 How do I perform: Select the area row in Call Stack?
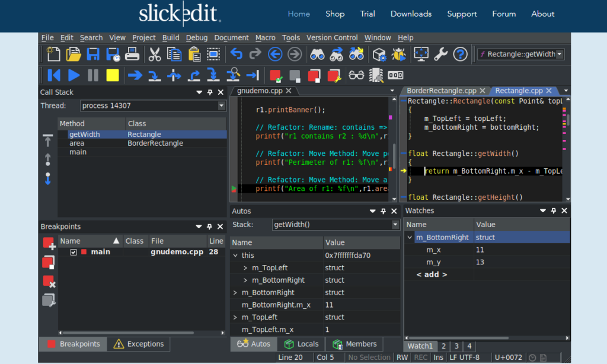coord(142,143)
